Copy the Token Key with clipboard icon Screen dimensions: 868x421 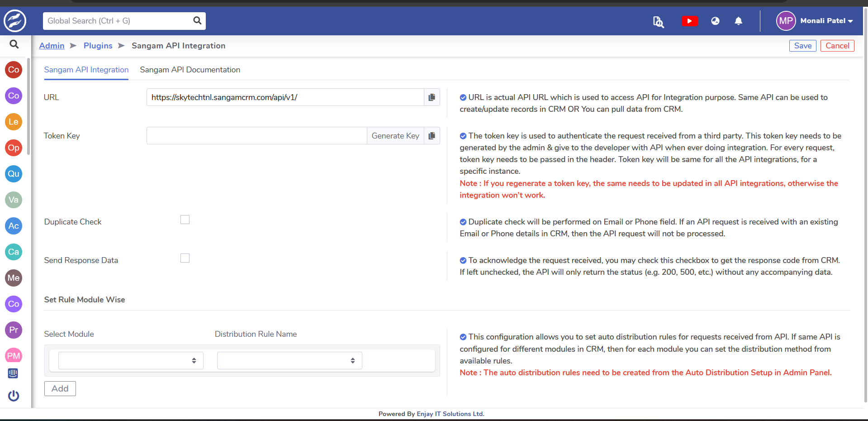point(432,136)
